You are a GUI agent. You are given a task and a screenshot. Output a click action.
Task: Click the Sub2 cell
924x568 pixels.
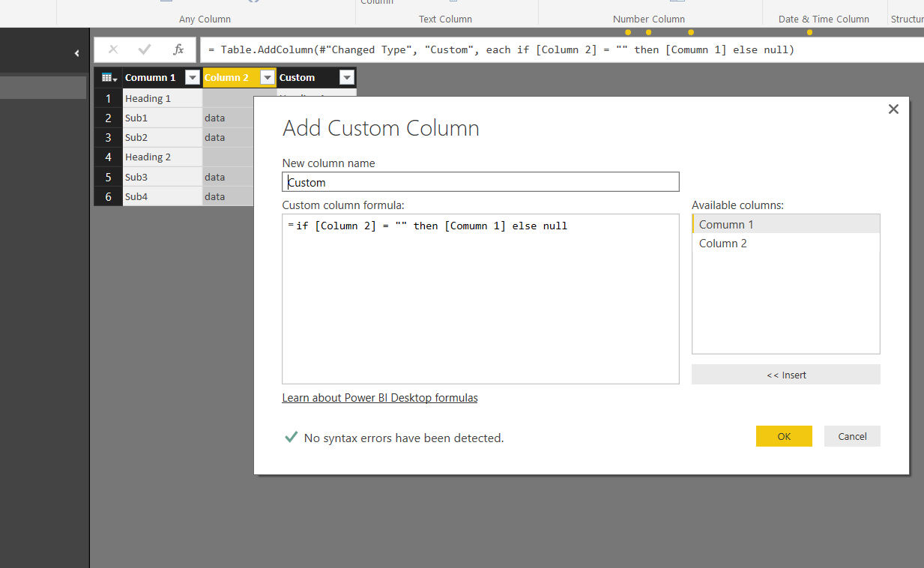click(x=163, y=137)
